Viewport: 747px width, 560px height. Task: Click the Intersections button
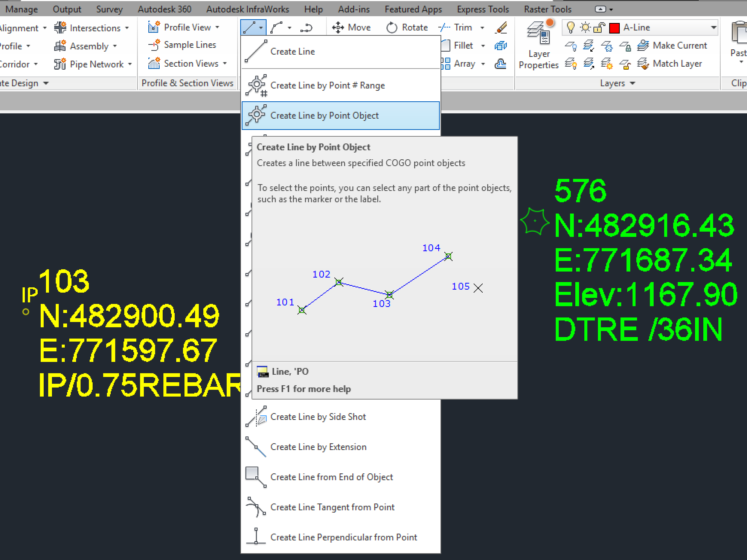(x=94, y=27)
